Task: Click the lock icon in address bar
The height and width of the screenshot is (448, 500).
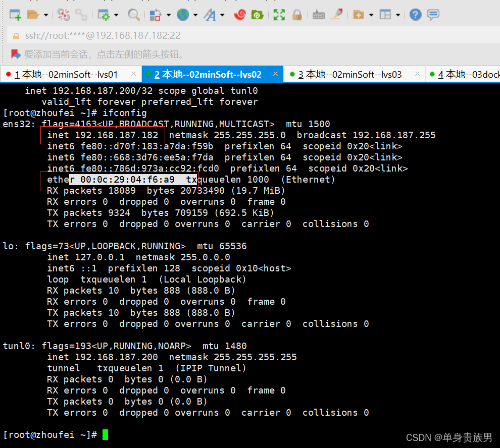Action: click(16, 36)
